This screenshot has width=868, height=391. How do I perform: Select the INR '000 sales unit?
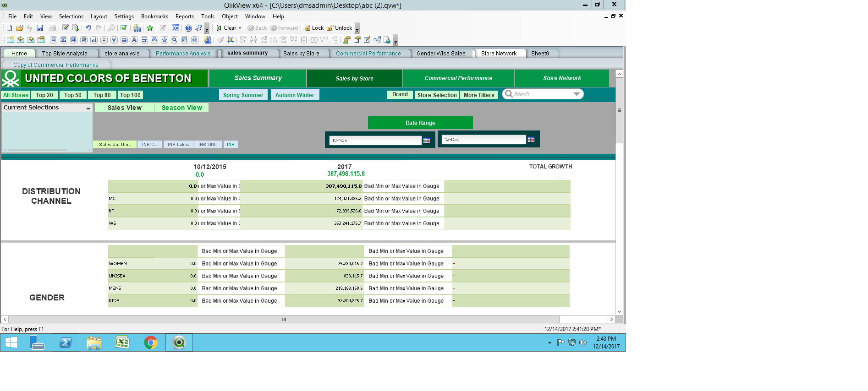[208, 144]
